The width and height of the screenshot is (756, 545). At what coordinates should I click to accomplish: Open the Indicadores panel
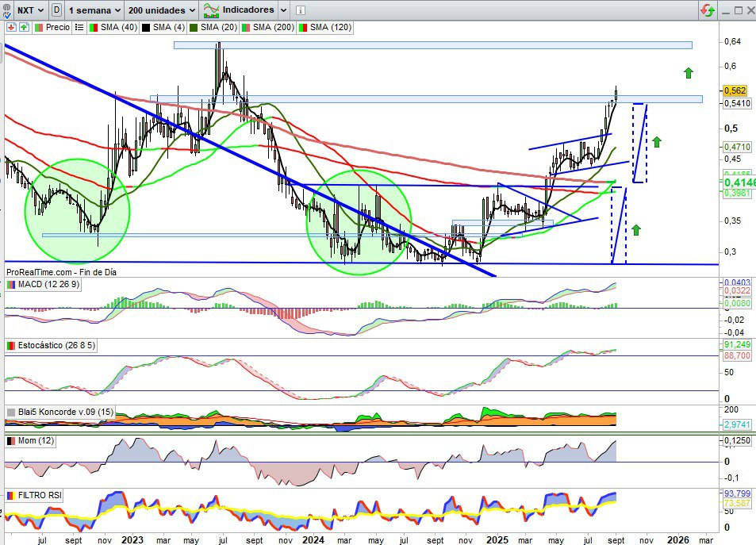pyautogui.click(x=239, y=10)
